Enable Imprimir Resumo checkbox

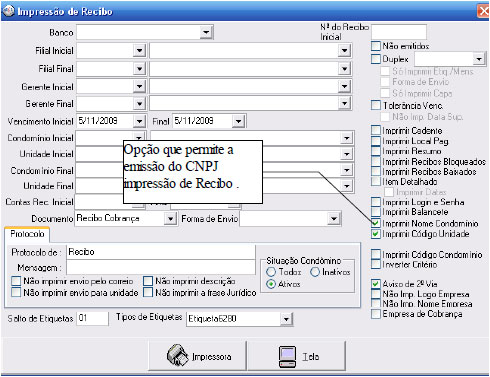(376, 151)
